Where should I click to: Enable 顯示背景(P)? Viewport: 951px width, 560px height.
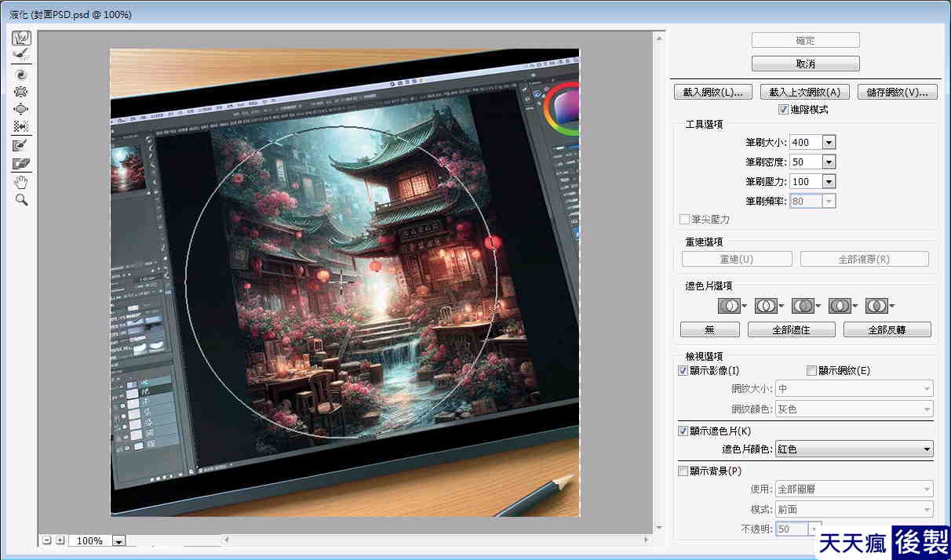(683, 471)
